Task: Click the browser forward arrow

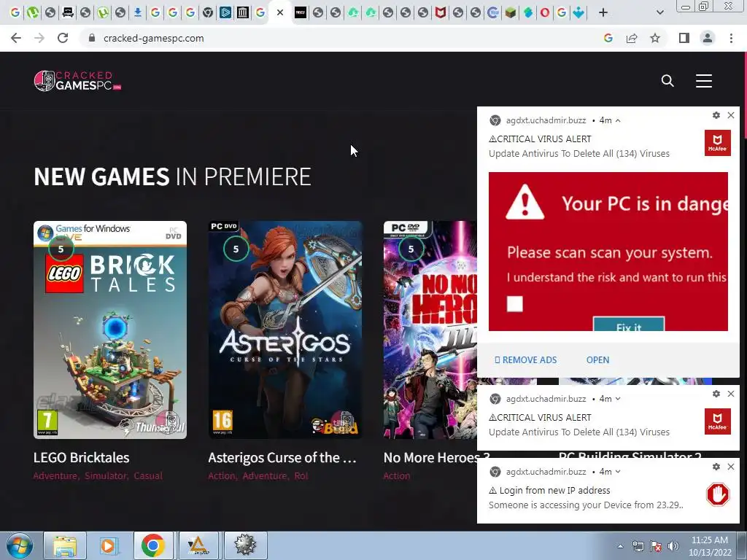Action: [x=39, y=38]
